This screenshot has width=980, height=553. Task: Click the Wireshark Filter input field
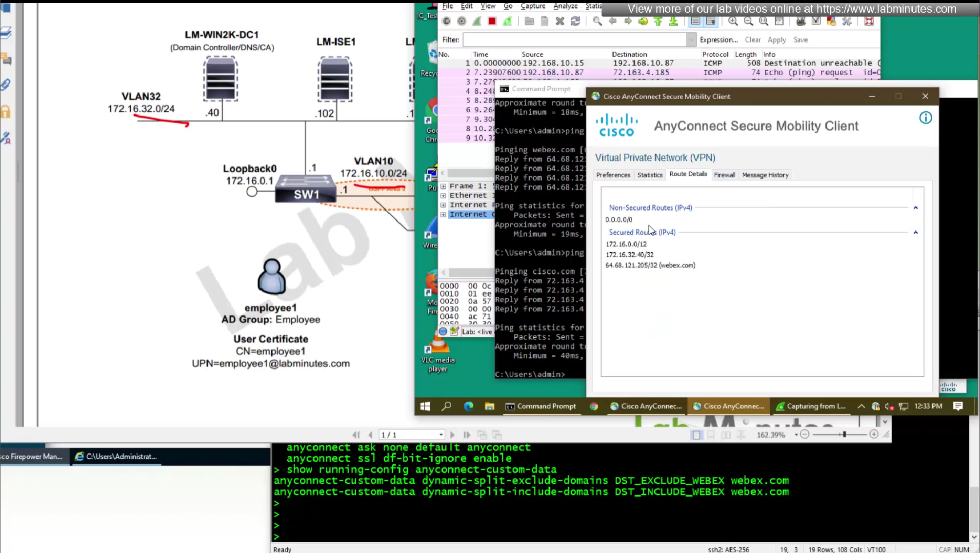click(574, 40)
